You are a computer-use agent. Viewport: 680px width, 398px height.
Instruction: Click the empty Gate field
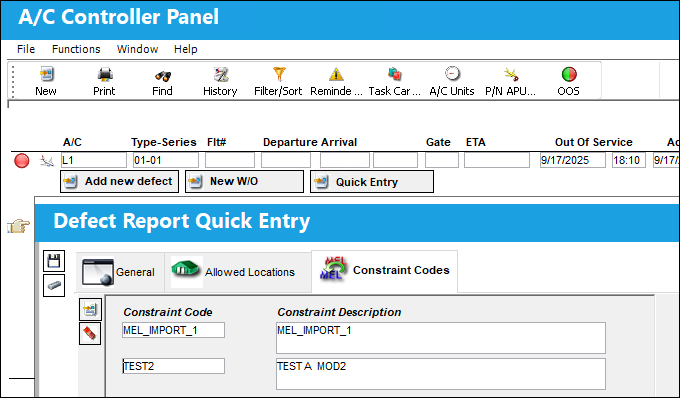point(442,160)
